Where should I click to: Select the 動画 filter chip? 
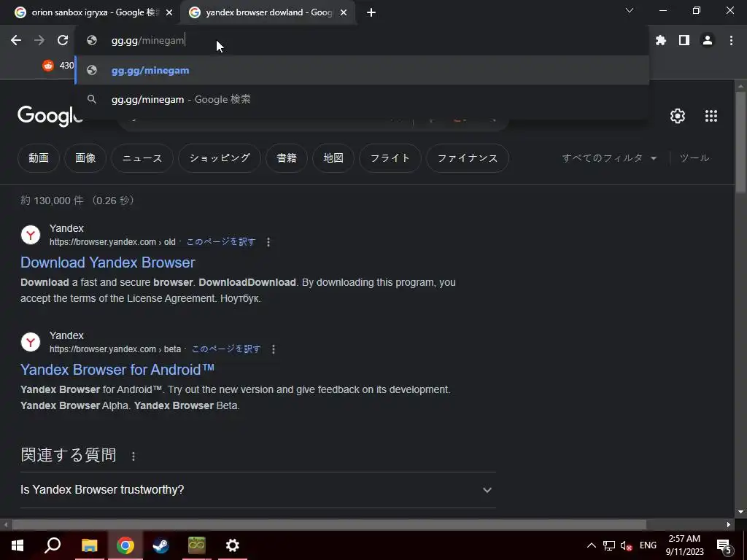click(x=39, y=158)
